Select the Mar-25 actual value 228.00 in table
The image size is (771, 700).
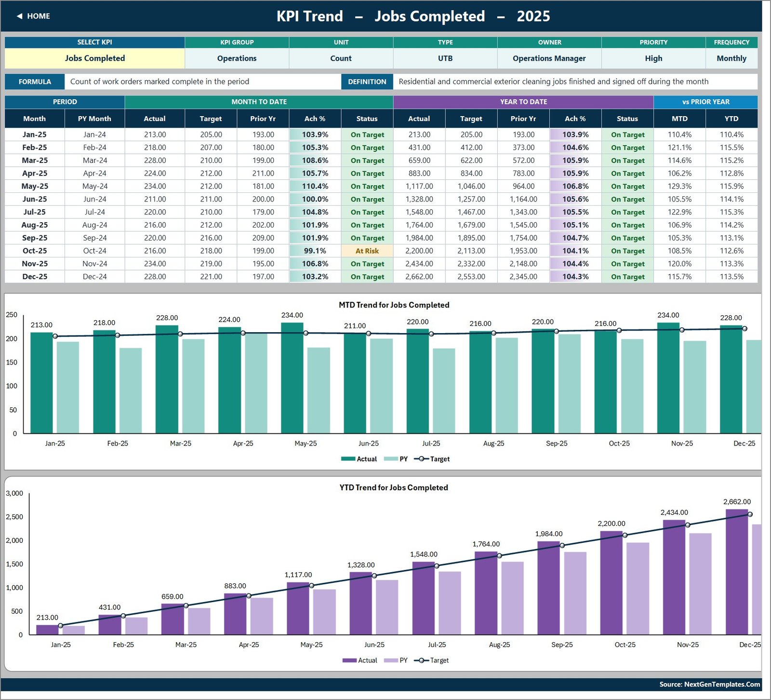pos(155,161)
